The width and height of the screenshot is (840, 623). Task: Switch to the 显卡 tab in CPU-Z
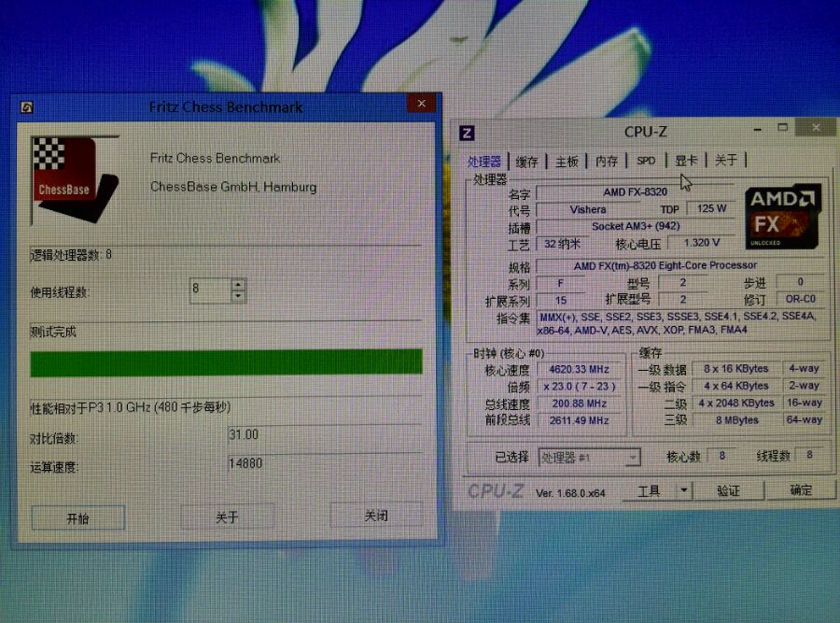[686, 160]
